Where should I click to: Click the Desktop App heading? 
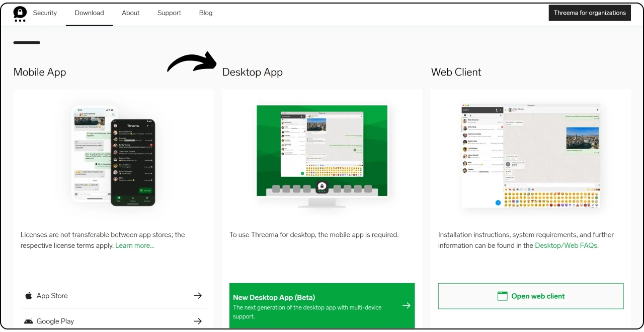[253, 72]
